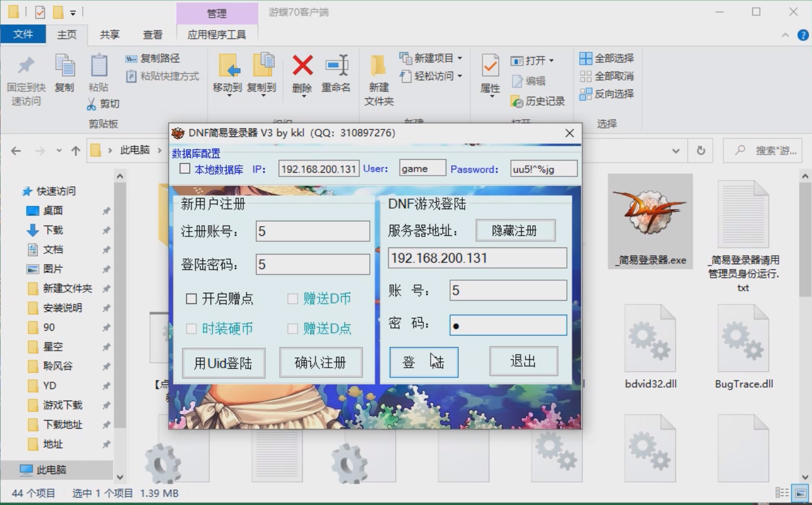Open the 简易登录器请用管理员身份运行.txt file
This screenshot has width=812, height=505.
coord(743,238)
